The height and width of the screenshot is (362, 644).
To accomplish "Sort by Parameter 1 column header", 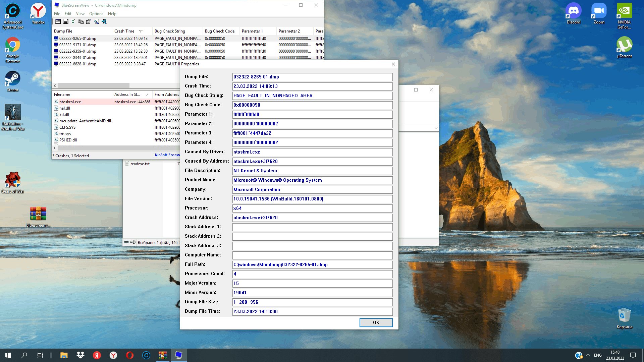I will click(258, 31).
